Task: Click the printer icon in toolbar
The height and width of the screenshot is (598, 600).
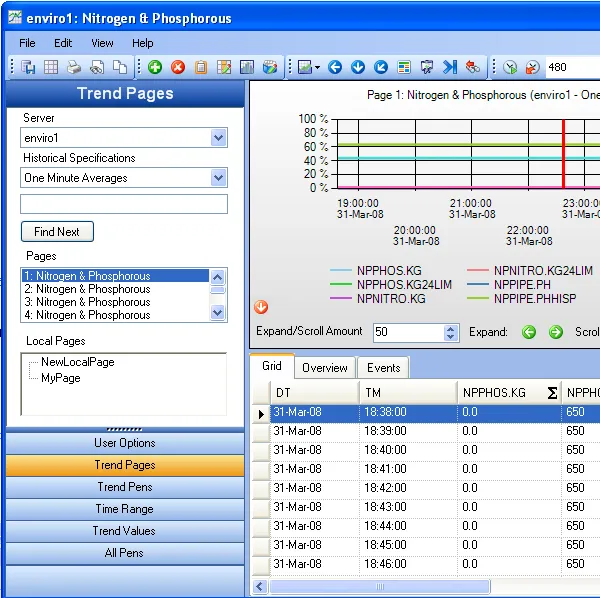Action: tap(73, 67)
